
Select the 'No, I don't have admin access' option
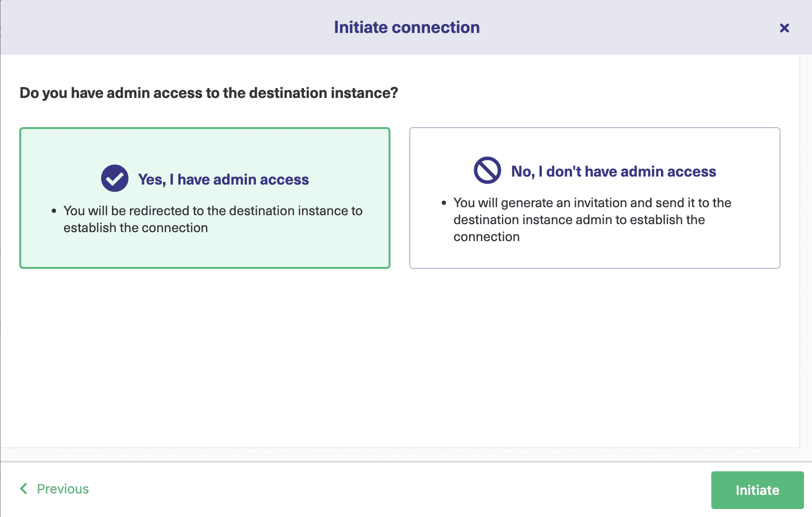[x=594, y=198]
